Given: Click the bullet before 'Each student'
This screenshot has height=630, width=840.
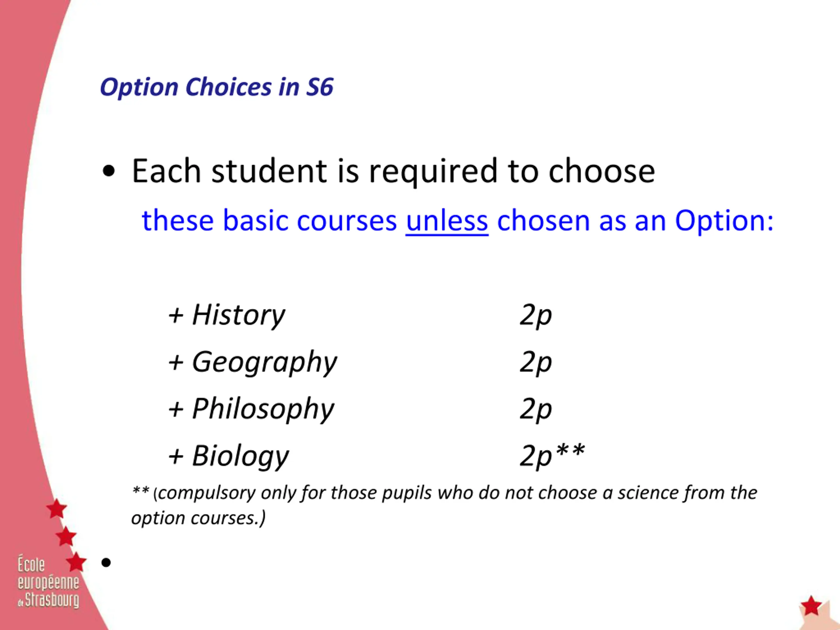Looking at the screenshot, I should coord(109,172).
